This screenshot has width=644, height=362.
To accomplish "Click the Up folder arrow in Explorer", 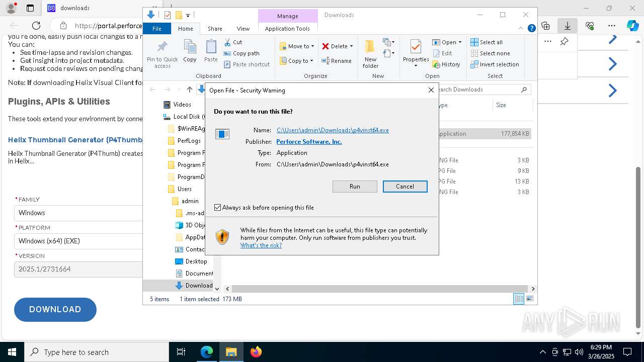I will (189, 89).
